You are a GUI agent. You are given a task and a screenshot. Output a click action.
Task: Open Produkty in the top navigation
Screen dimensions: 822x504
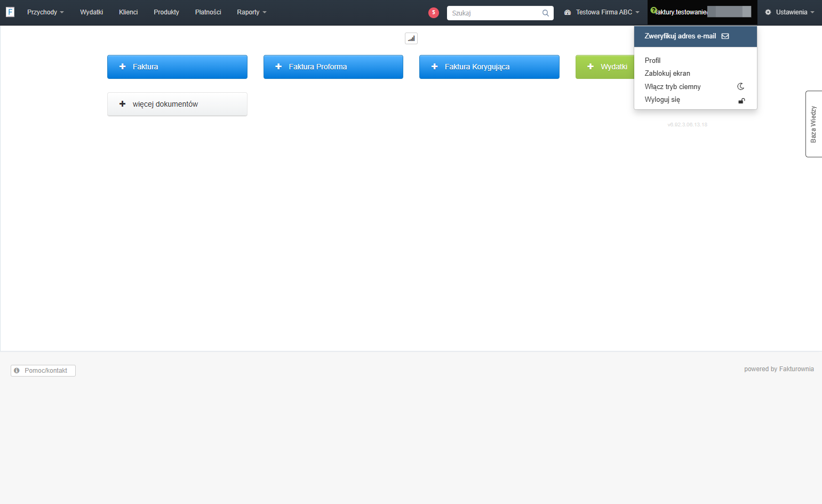tap(166, 12)
